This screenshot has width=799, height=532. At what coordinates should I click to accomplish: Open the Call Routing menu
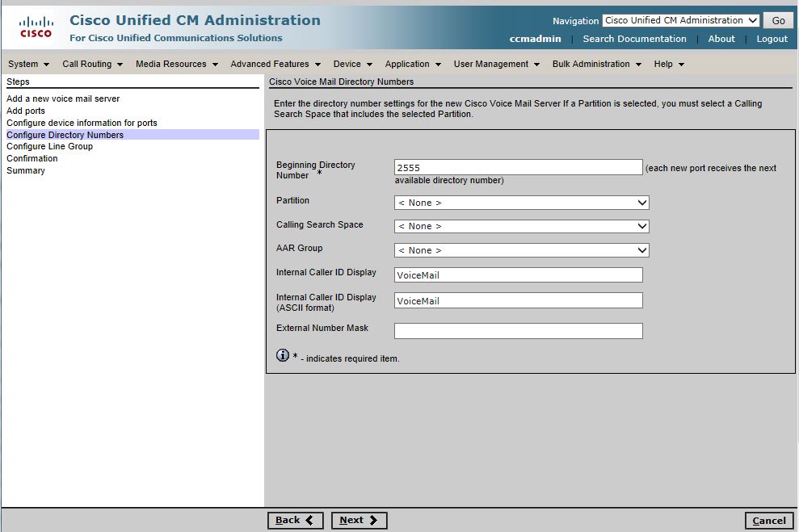[92, 64]
